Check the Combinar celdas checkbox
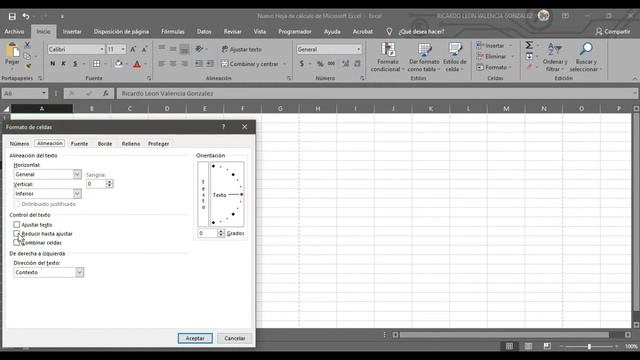The height and width of the screenshot is (360, 640). click(x=16, y=242)
